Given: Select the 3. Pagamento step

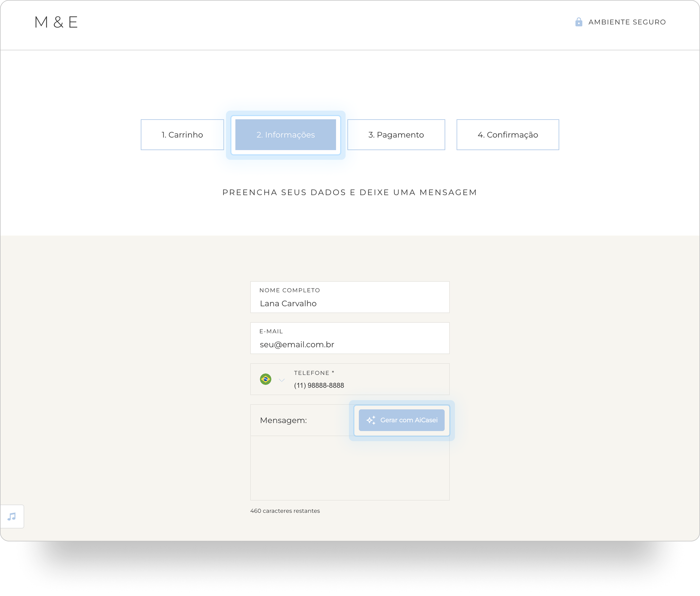Looking at the screenshot, I should [396, 134].
